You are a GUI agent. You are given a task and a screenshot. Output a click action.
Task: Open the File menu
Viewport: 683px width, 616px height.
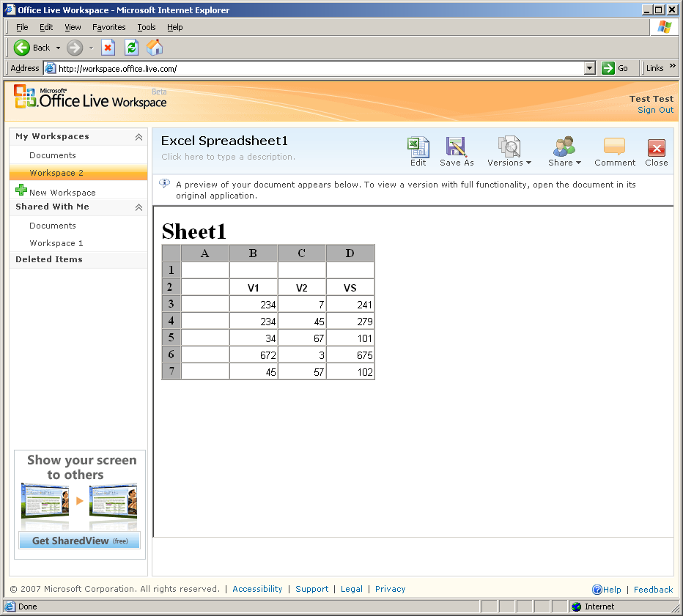tap(22, 27)
